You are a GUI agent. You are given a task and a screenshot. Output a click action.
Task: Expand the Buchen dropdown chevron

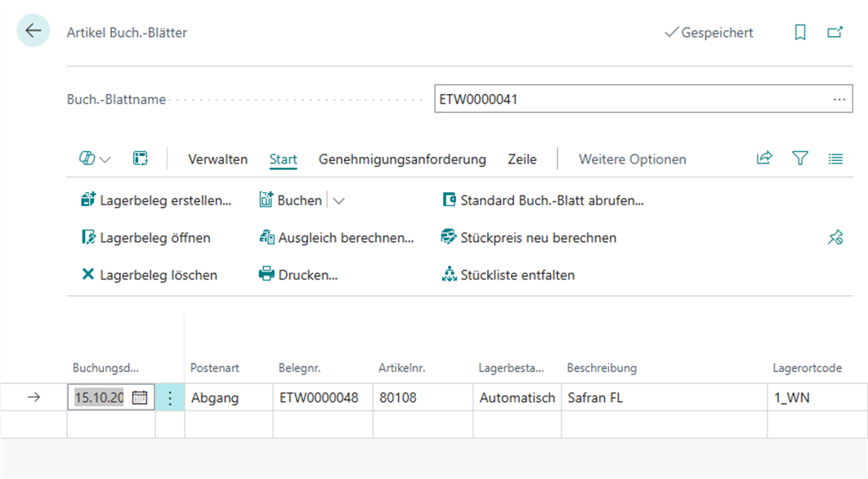click(339, 200)
